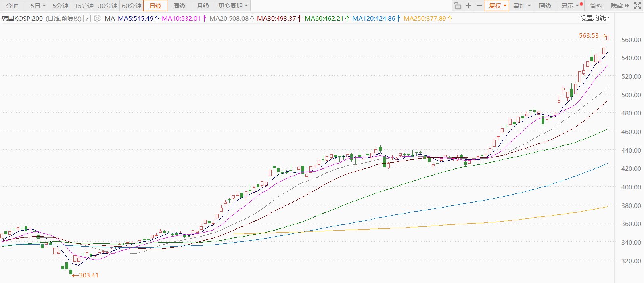Viewport: 644px width, 283px height.
Task: Open MA indicator settings gear icon
Action: click(x=97, y=18)
